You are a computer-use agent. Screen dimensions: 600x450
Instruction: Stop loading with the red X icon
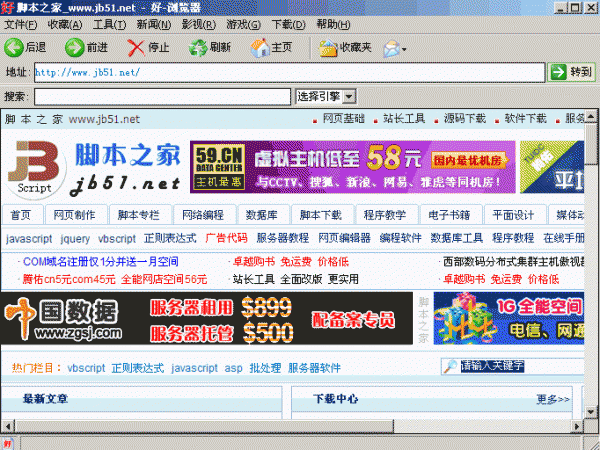136,48
